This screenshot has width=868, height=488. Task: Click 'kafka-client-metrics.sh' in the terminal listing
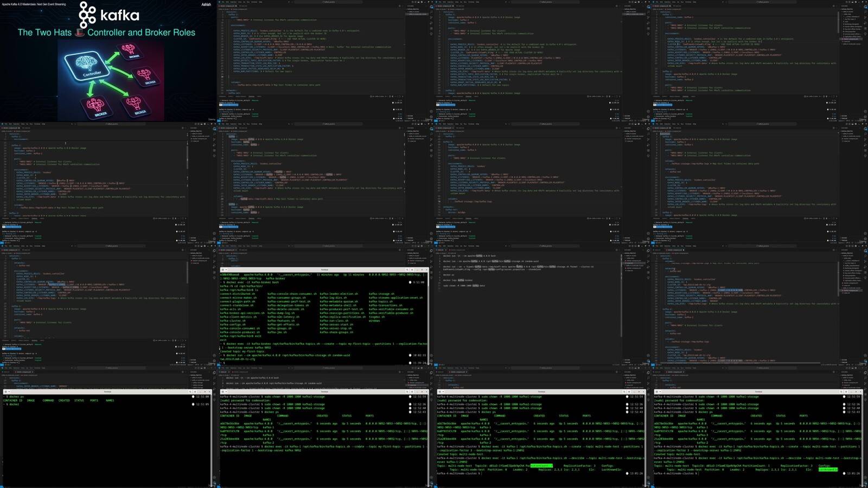click(x=238, y=317)
